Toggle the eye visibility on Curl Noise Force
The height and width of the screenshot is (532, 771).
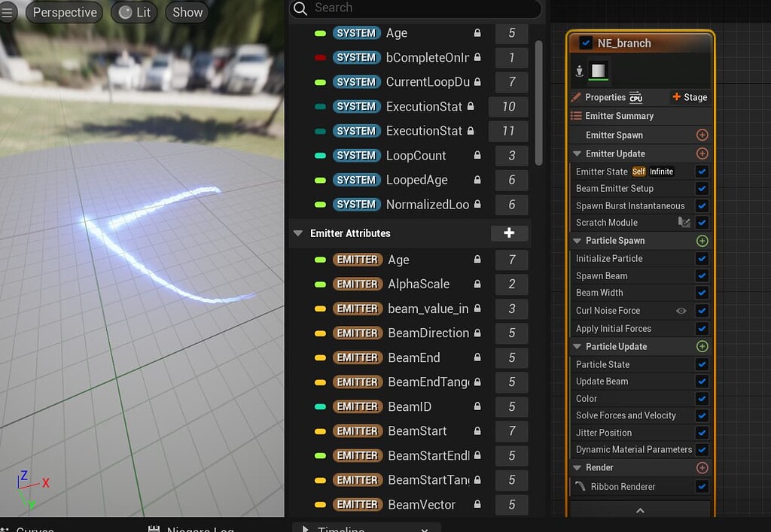[x=681, y=310]
